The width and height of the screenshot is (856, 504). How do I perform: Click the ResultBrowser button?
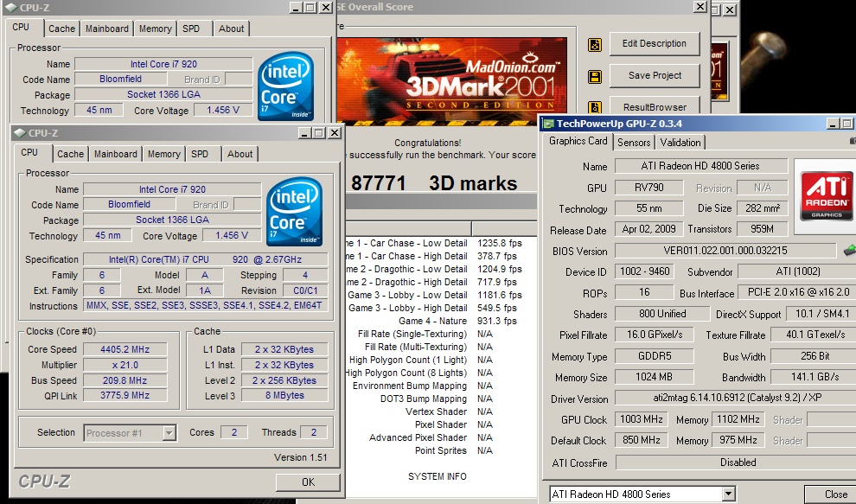click(x=654, y=106)
